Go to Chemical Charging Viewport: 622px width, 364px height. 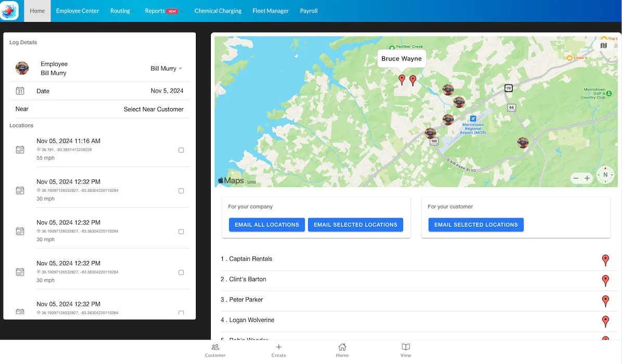(218, 11)
